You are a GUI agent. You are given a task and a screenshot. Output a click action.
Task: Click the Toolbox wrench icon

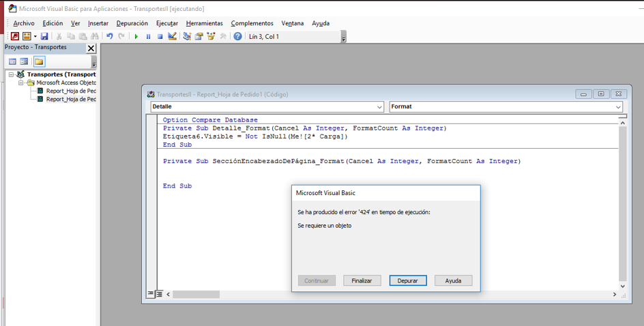(223, 37)
